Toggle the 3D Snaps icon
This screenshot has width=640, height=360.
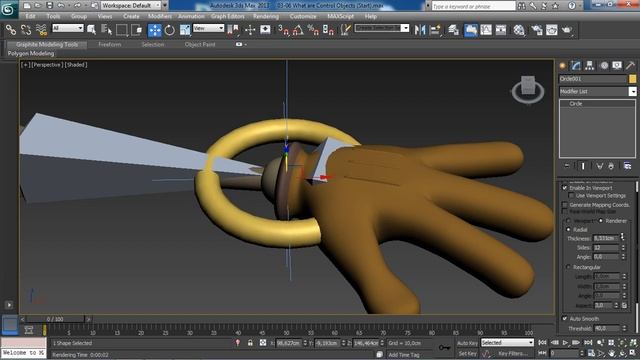point(283,30)
